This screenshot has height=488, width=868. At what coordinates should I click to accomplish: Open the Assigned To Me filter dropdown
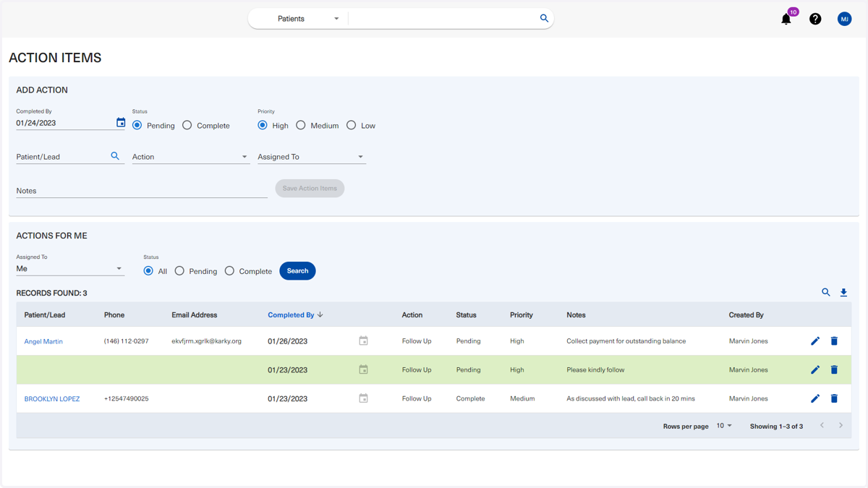[70, 268]
